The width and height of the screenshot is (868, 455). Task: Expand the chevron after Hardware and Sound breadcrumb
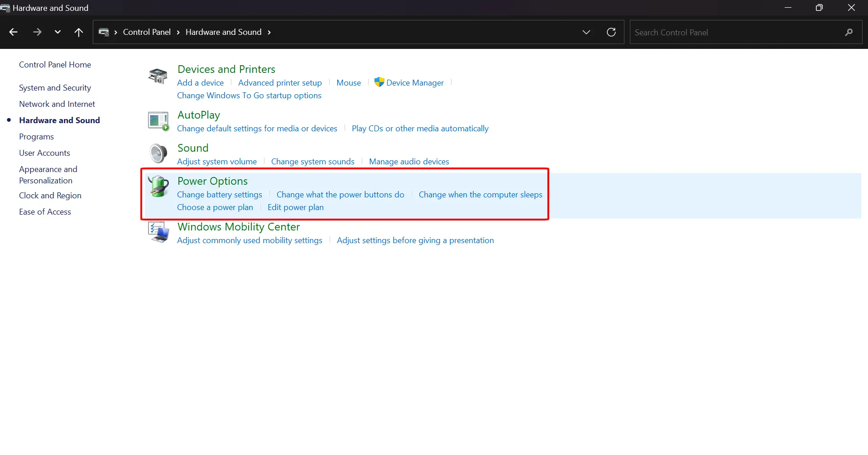(269, 33)
